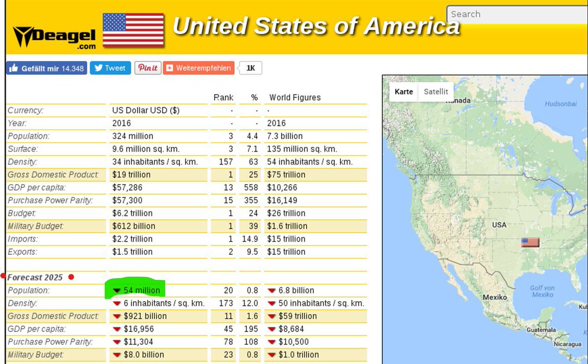Click the Rank column header
Image resolution: width=588 pixels, height=364 pixels.
(223, 97)
